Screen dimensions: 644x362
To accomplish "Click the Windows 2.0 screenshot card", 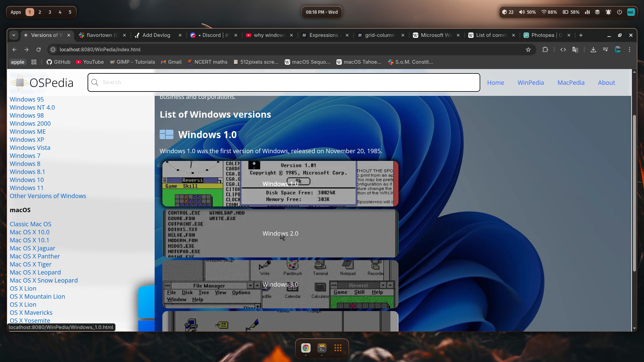I will (280, 233).
